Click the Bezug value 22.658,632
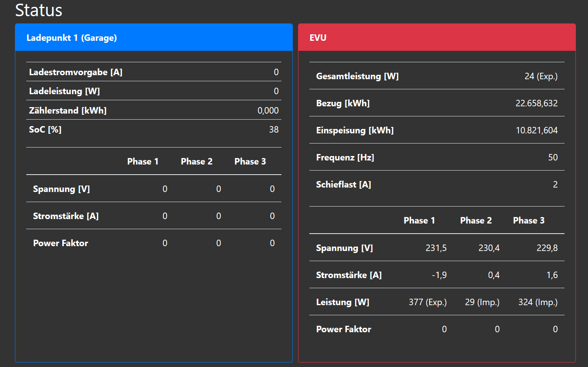Viewport: 588px width, 367px height. coord(537,103)
